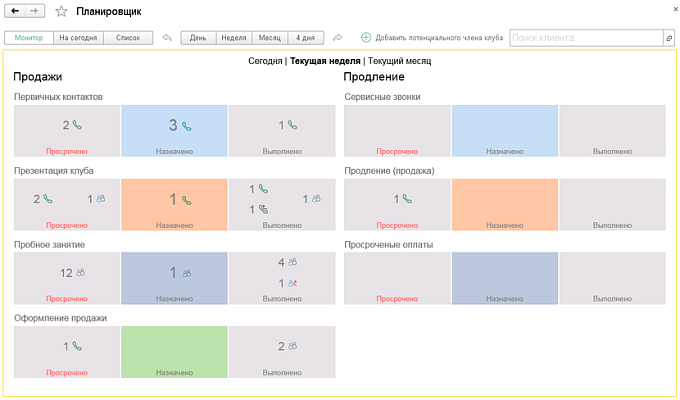Switch to Список view
The width and height of the screenshot is (680, 400).
point(128,38)
